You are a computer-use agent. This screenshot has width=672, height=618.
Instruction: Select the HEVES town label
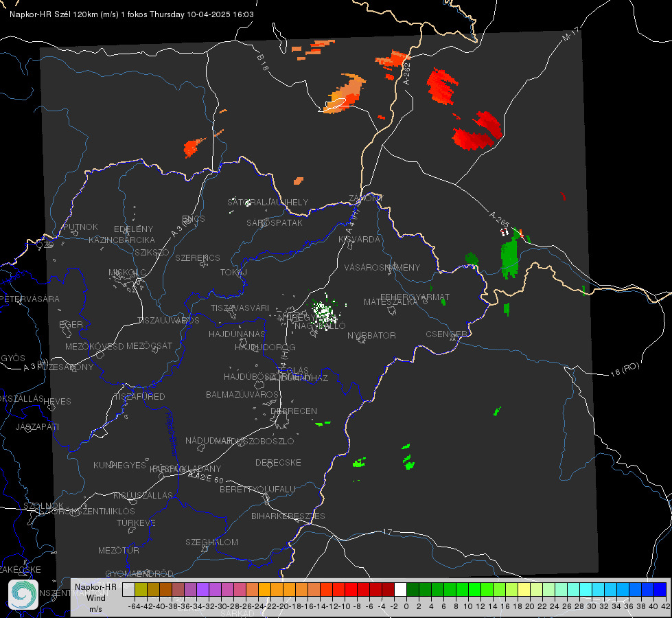(57, 402)
